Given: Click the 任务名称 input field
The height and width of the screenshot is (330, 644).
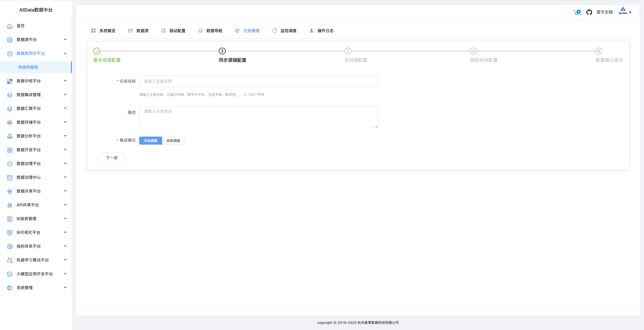Looking at the screenshot, I should 258,81.
